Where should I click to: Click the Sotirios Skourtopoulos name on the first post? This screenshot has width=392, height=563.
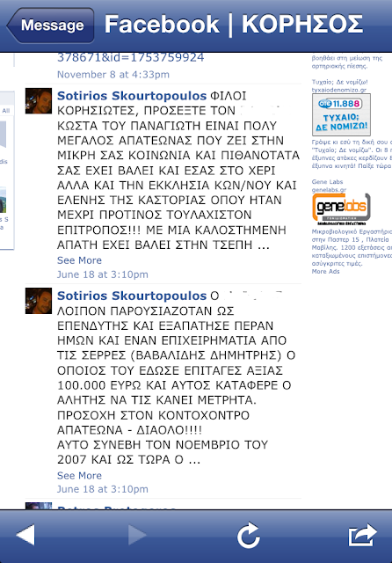click(132, 96)
